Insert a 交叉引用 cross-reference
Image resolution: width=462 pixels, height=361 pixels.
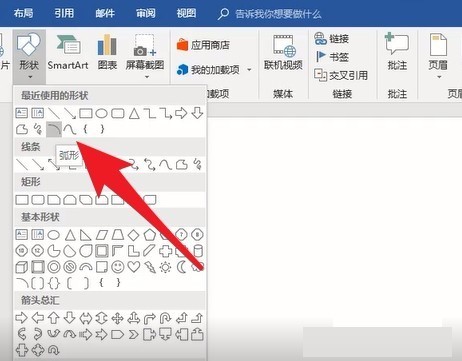tap(341, 75)
